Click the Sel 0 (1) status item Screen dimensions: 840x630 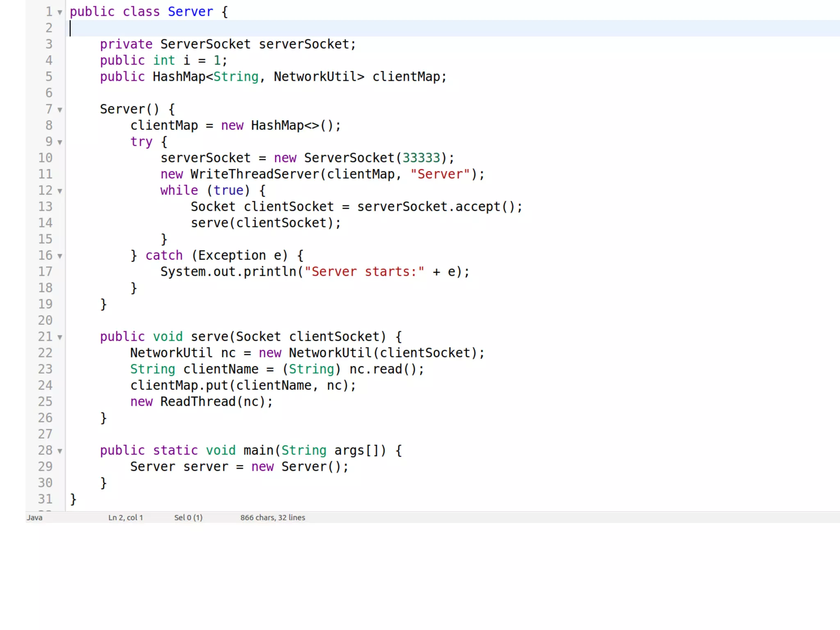pyautogui.click(x=188, y=518)
